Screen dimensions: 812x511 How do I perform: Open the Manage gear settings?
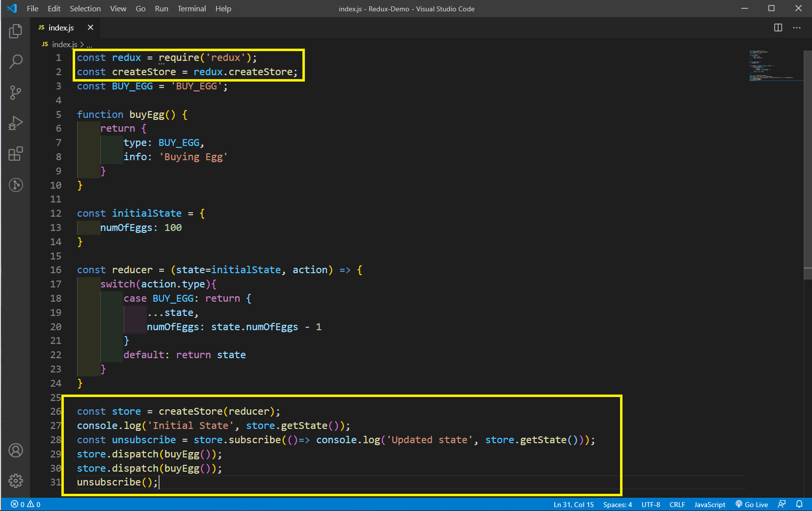tap(16, 481)
